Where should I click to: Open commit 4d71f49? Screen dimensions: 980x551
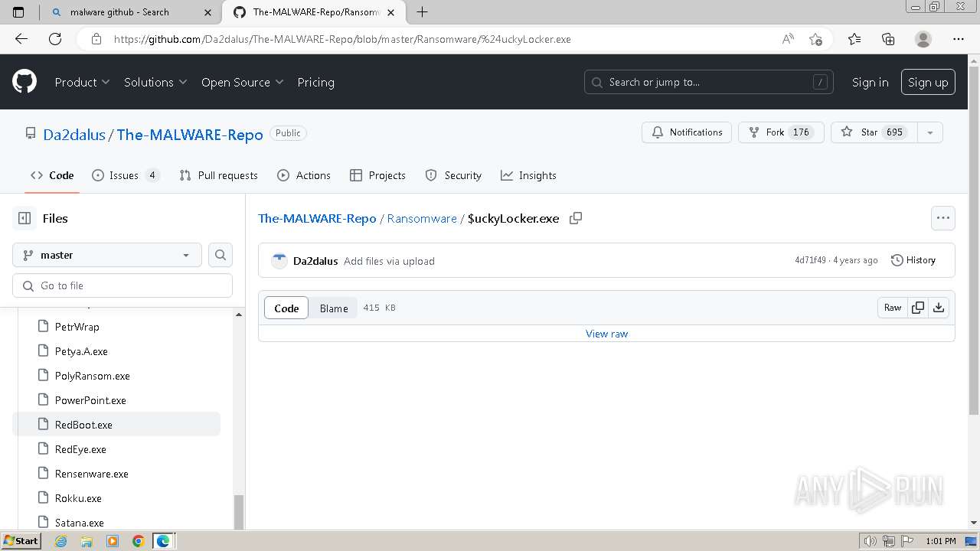810,260
